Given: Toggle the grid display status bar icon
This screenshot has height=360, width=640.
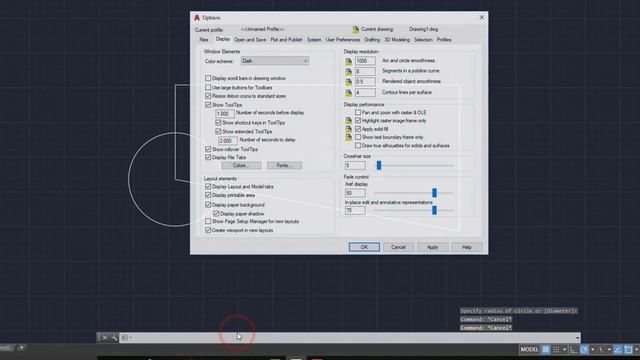Looking at the screenshot, I should (x=545, y=349).
